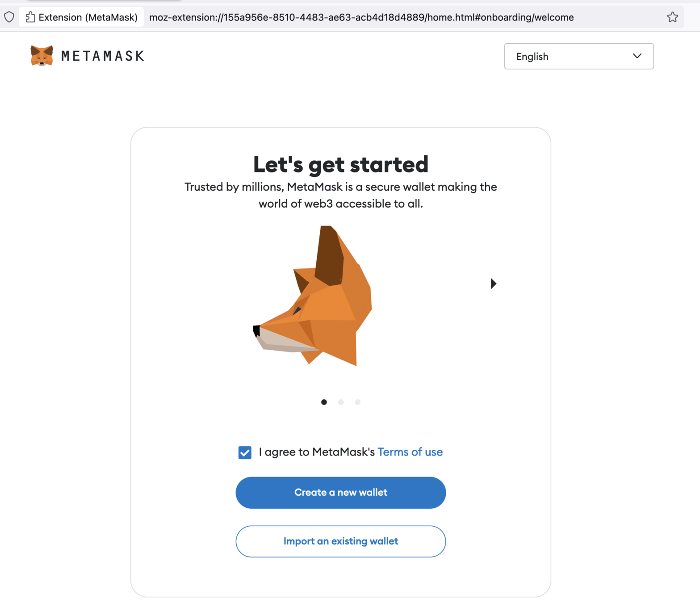Focus the moz-extension URL address field
The height and width of the screenshot is (603, 700).
click(361, 17)
